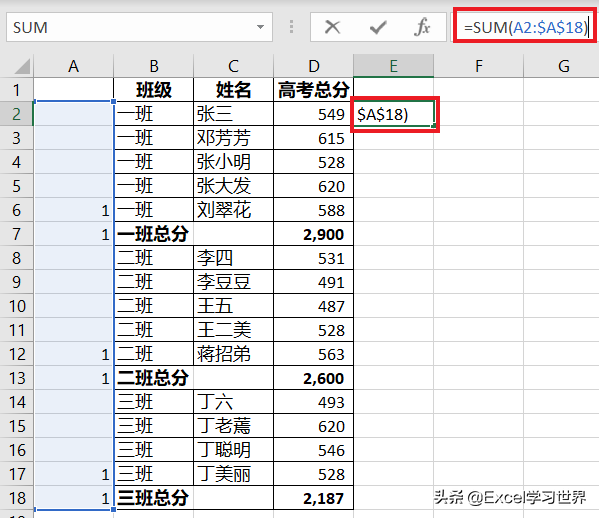Click cell E2 showing $A$18)
Image resolution: width=599 pixels, height=518 pixels.
pos(393,114)
